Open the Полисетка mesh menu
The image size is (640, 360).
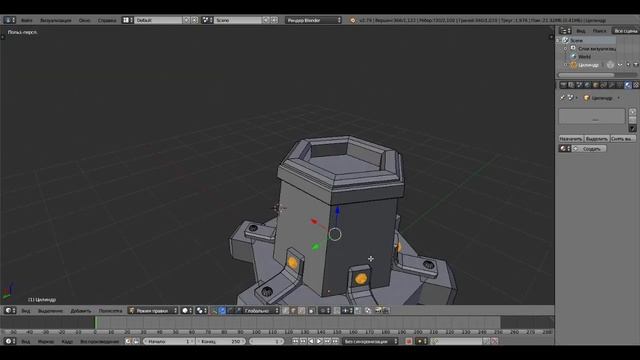point(110,311)
